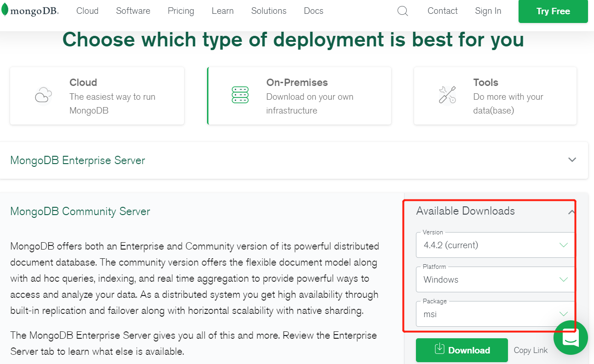Select the On-Premises deployment card

[x=299, y=96]
